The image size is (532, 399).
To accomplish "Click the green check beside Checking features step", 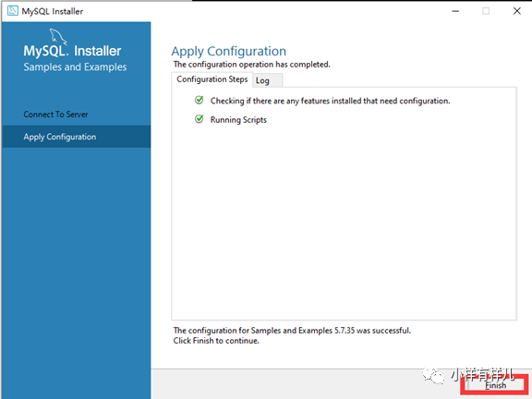I will (x=199, y=100).
